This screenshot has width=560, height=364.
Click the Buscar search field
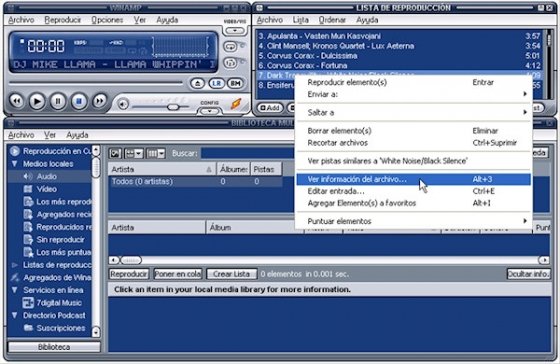tap(248, 154)
